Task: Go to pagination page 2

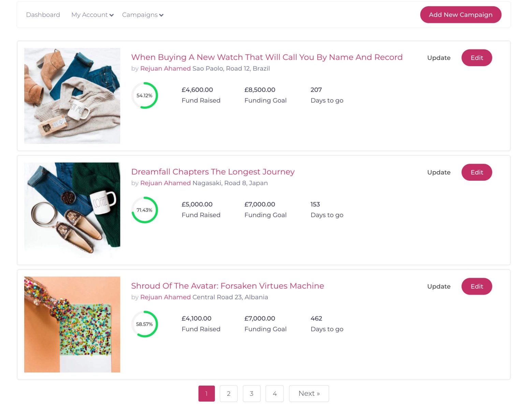Action: [229, 393]
